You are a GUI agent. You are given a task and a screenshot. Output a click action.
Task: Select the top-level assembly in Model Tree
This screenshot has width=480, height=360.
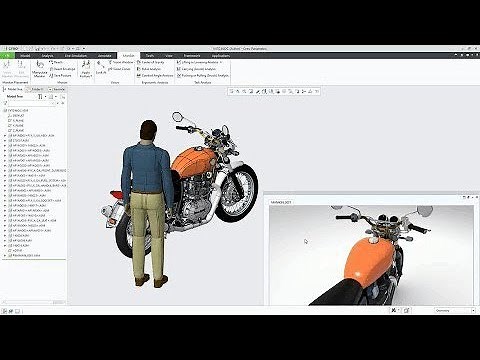[x=16, y=110]
